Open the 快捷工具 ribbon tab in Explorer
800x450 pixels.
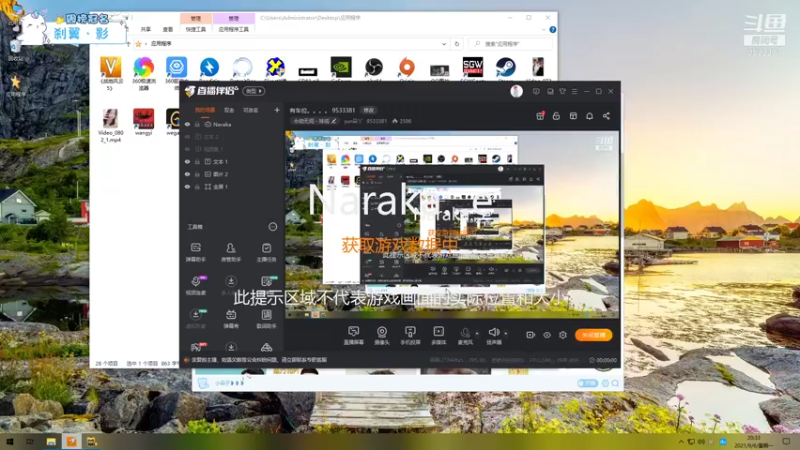(x=195, y=30)
